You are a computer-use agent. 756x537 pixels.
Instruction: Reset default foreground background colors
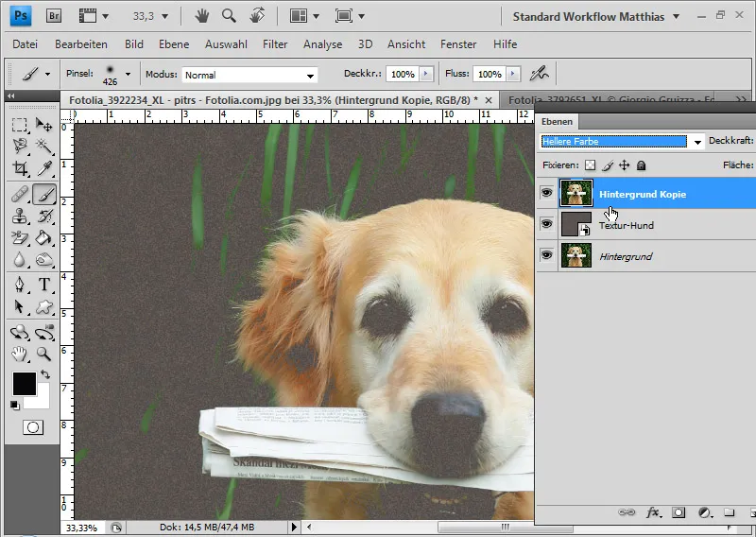coord(14,405)
